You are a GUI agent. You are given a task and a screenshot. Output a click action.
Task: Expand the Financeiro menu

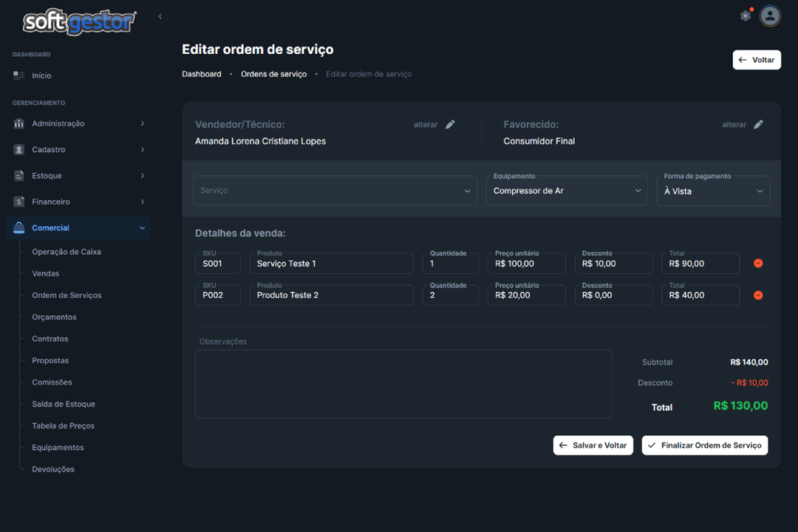pos(78,202)
